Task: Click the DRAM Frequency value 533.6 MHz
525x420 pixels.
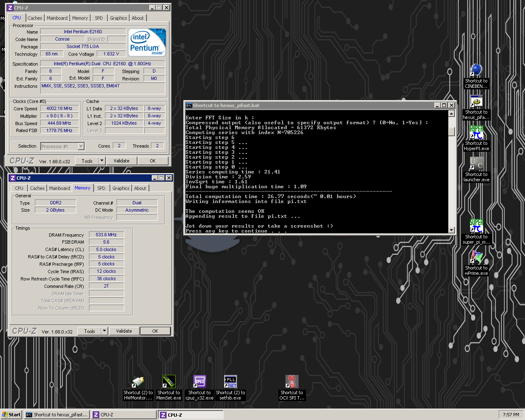Action: (x=106, y=235)
